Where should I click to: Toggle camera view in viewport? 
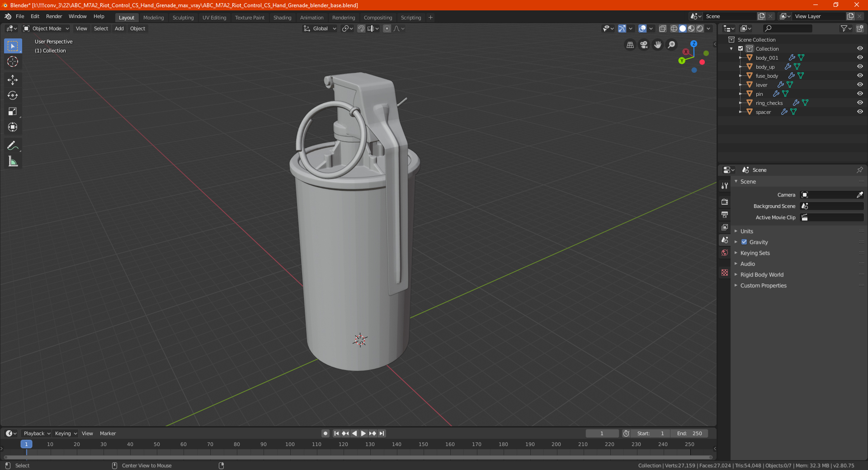point(644,45)
